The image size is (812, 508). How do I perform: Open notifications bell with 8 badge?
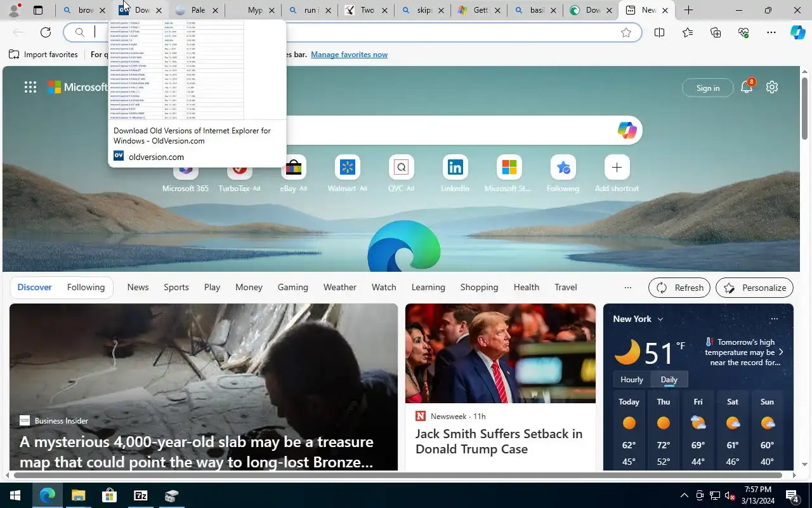pos(747,87)
